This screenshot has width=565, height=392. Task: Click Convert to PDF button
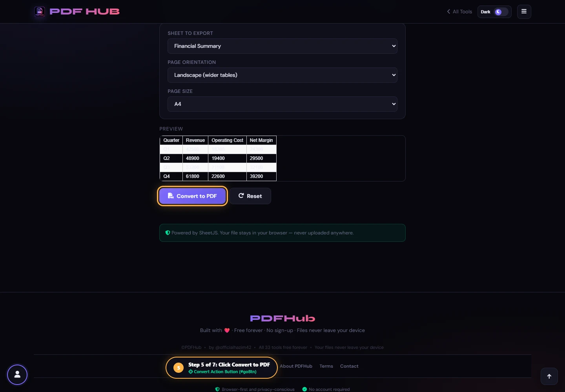pyautogui.click(x=192, y=196)
